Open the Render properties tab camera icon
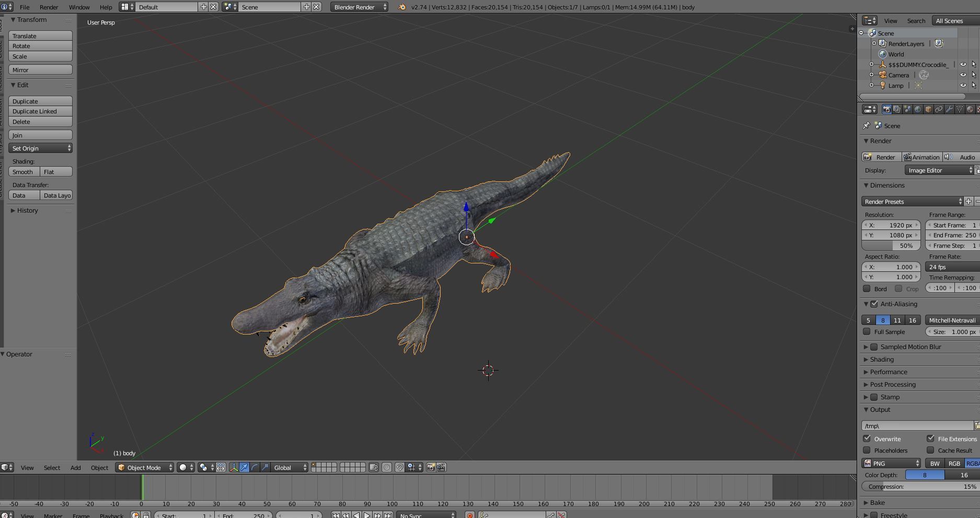The height and width of the screenshot is (518, 980). (886, 109)
